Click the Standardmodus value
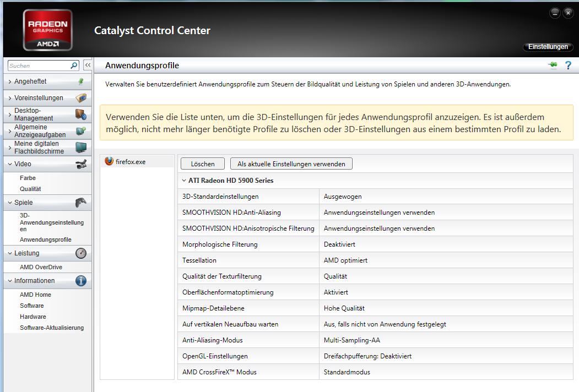 347,372
